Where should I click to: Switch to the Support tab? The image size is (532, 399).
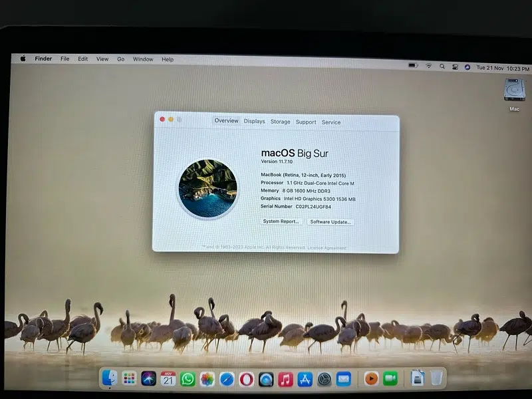tap(306, 122)
